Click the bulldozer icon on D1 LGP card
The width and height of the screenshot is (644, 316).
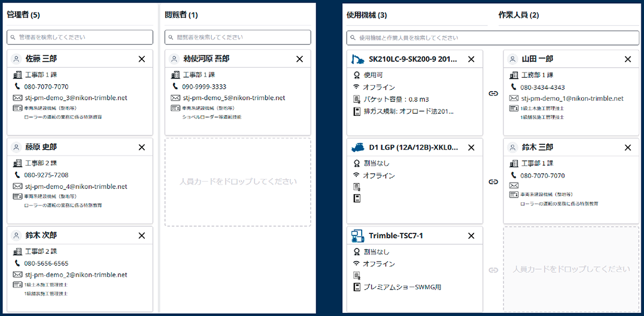tap(357, 147)
